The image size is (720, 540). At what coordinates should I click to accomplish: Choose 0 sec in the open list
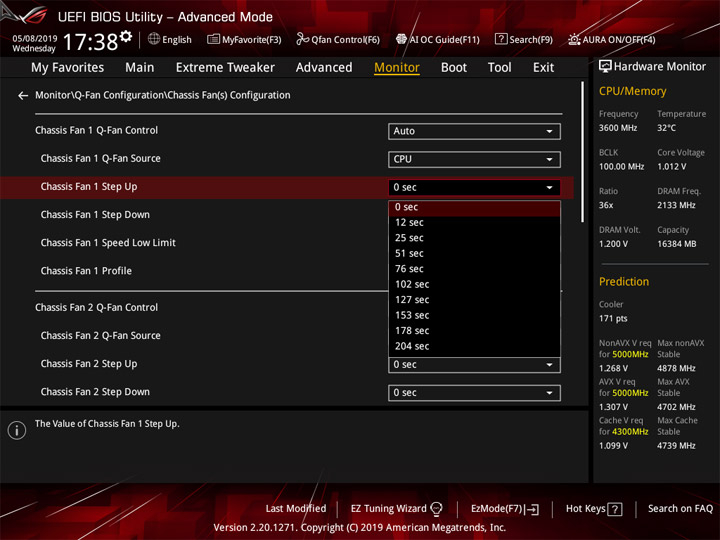(x=474, y=208)
